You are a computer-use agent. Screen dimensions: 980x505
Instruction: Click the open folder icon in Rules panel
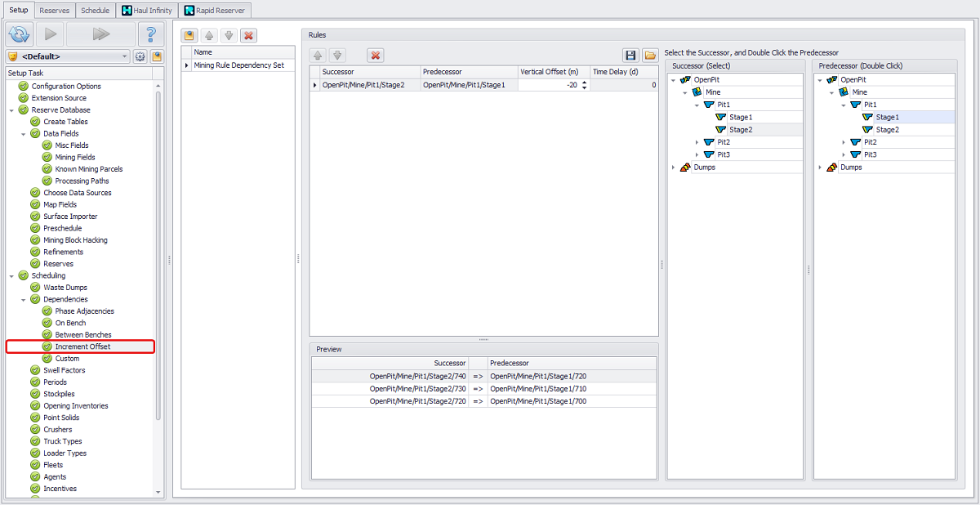tap(649, 56)
